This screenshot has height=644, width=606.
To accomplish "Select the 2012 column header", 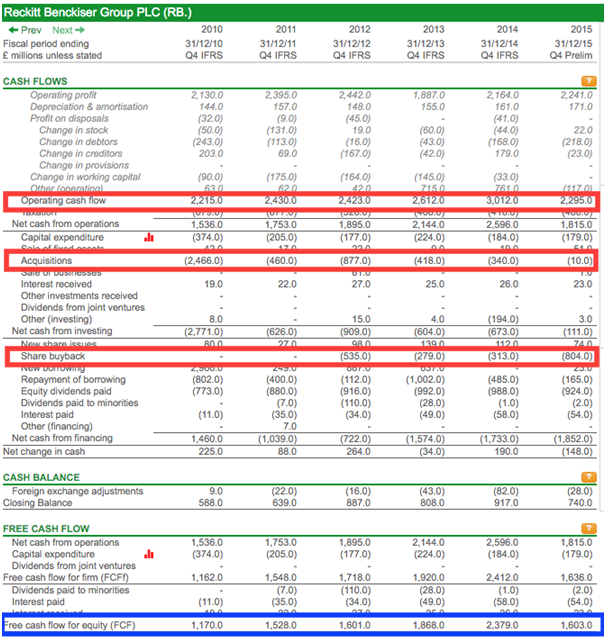I will 360,30.
